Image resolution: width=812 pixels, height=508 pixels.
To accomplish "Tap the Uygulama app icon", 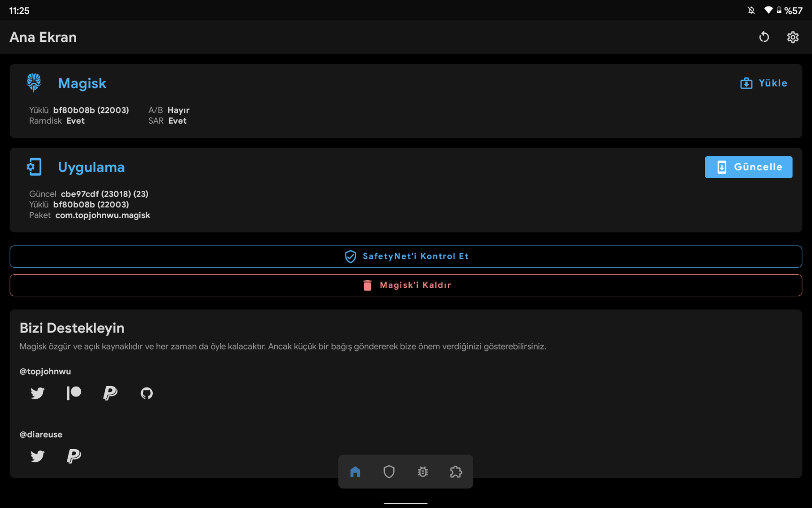I will click(x=34, y=167).
